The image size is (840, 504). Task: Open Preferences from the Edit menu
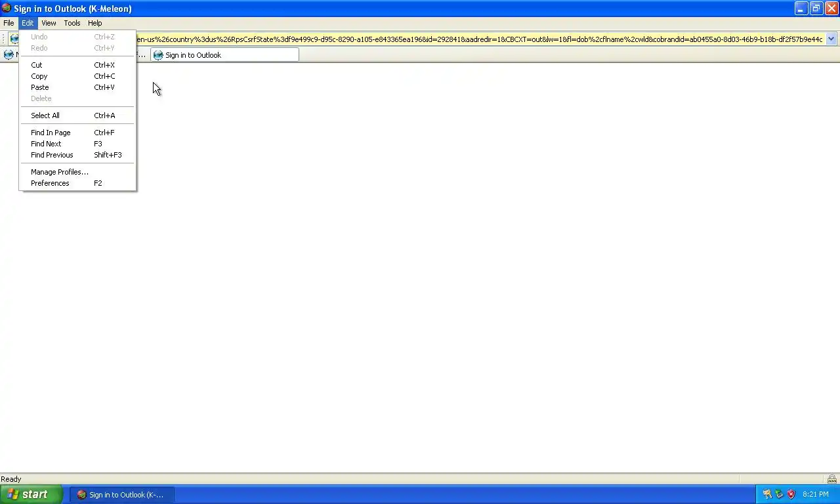(x=77, y=183)
